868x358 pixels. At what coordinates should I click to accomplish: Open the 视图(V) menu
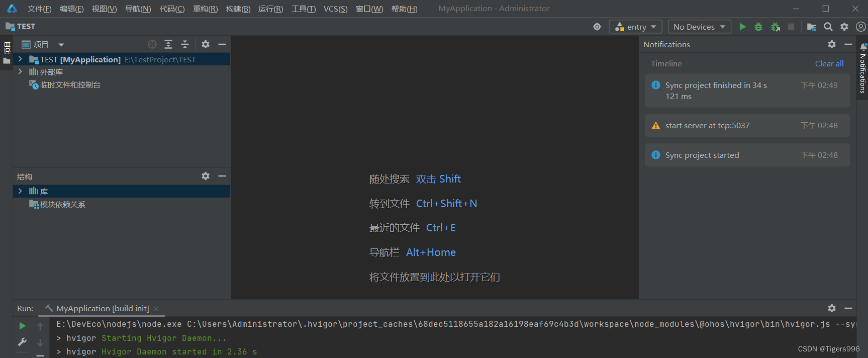pyautogui.click(x=105, y=9)
